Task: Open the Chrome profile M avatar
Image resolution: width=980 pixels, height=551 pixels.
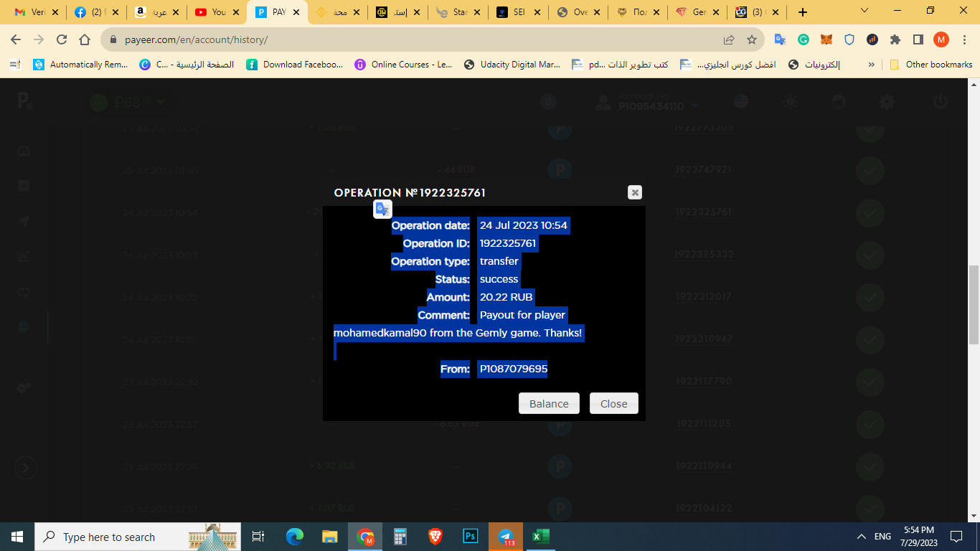Action: click(x=941, y=39)
